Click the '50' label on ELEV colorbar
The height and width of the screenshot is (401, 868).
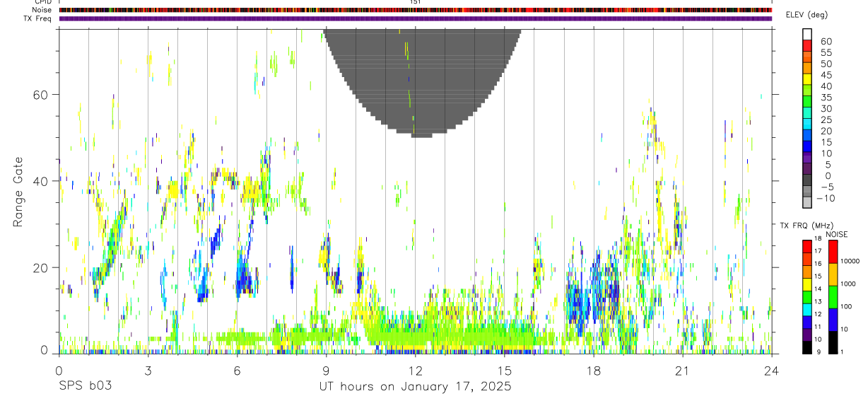click(x=825, y=64)
